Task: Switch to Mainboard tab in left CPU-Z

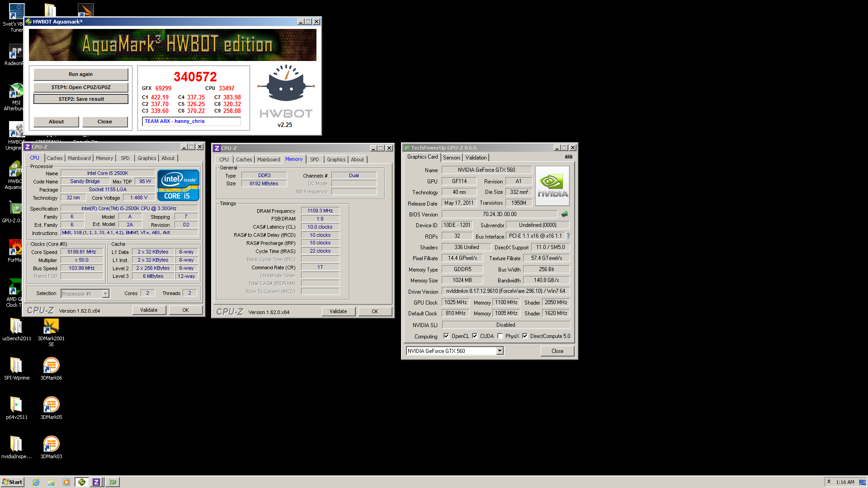Action: point(79,158)
